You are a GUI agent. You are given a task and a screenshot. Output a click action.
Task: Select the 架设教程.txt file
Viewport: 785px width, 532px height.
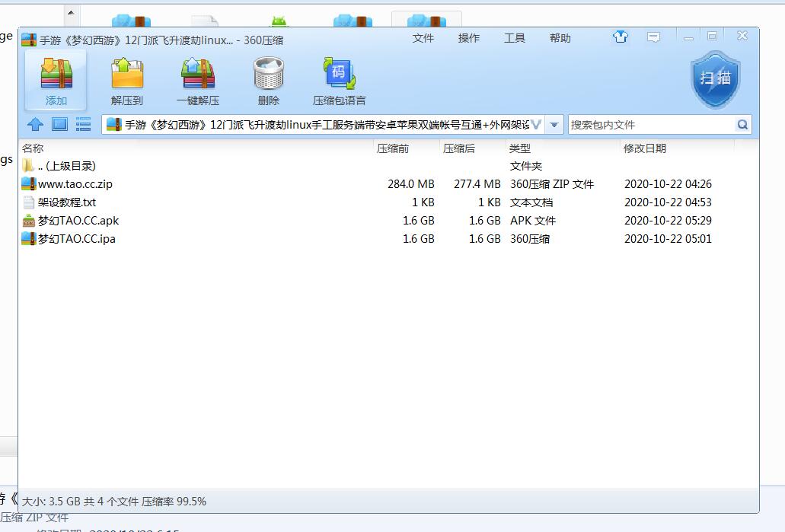(67, 202)
